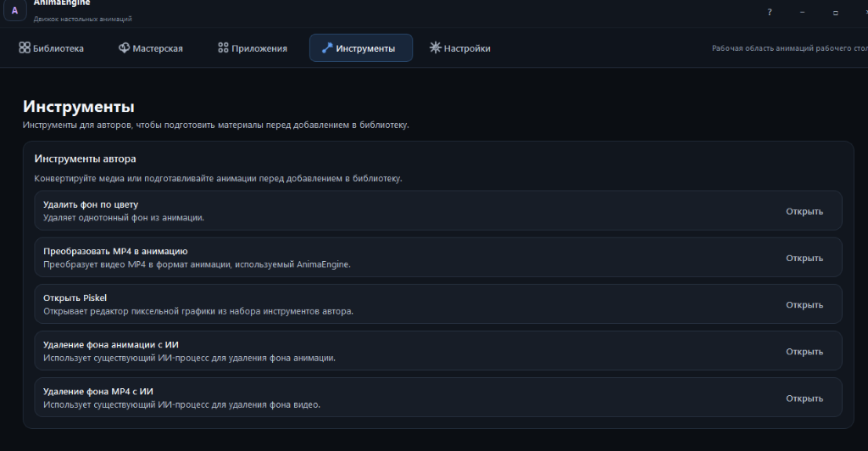Open Удаление фона MP4 с ИИ
Image resolution: width=868 pixels, height=451 pixels.
pos(804,398)
